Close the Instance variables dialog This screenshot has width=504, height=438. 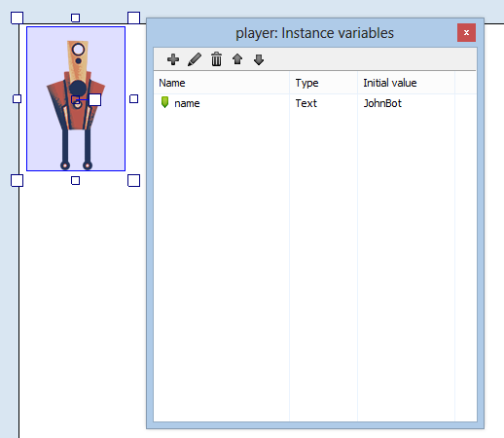(466, 32)
